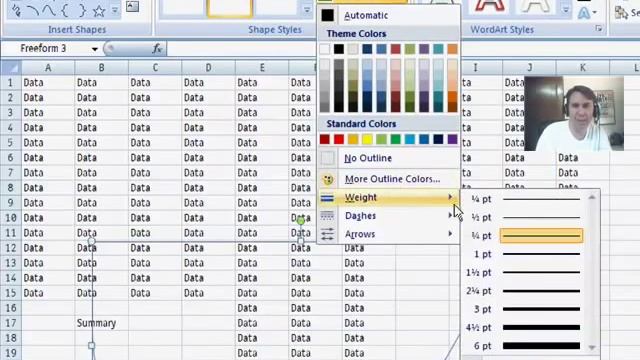Screen dimensions: 640x360
Task: Select the 3 pt line weight
Action: click(525, 309)
